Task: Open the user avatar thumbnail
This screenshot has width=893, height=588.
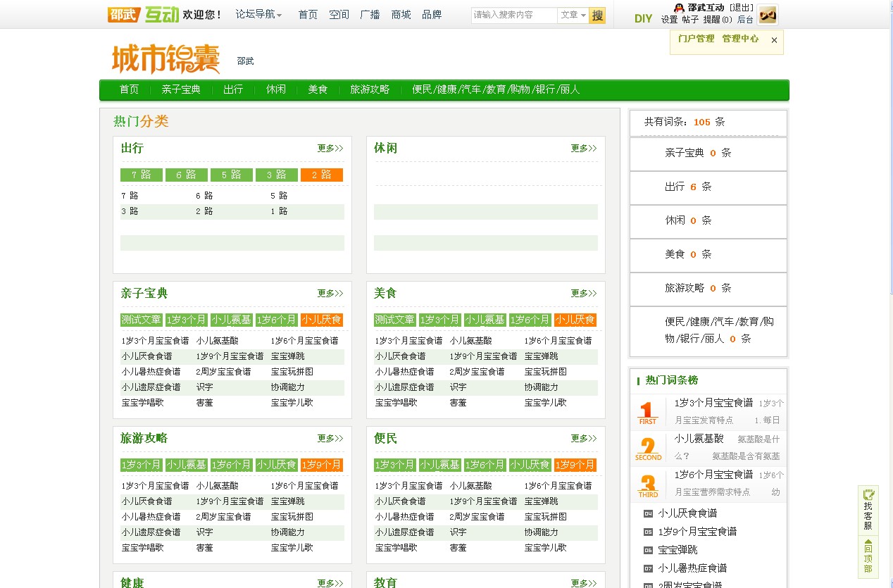Action: 767,15
